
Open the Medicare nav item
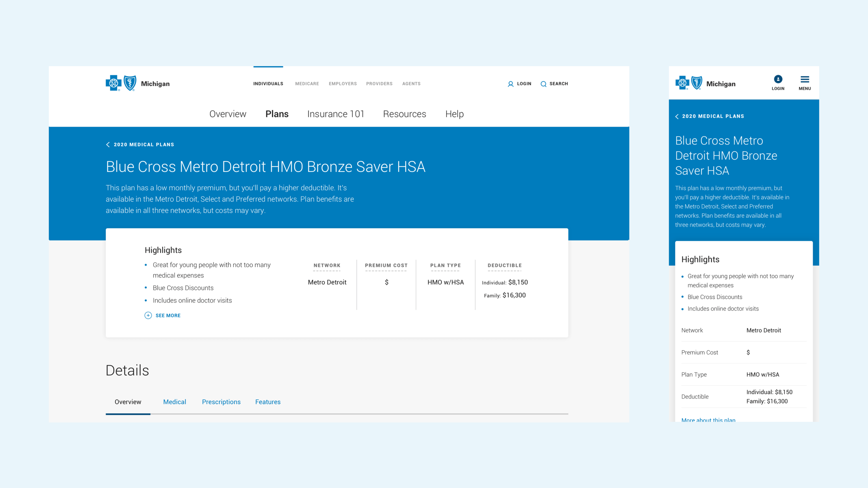[x=307, y=84]
